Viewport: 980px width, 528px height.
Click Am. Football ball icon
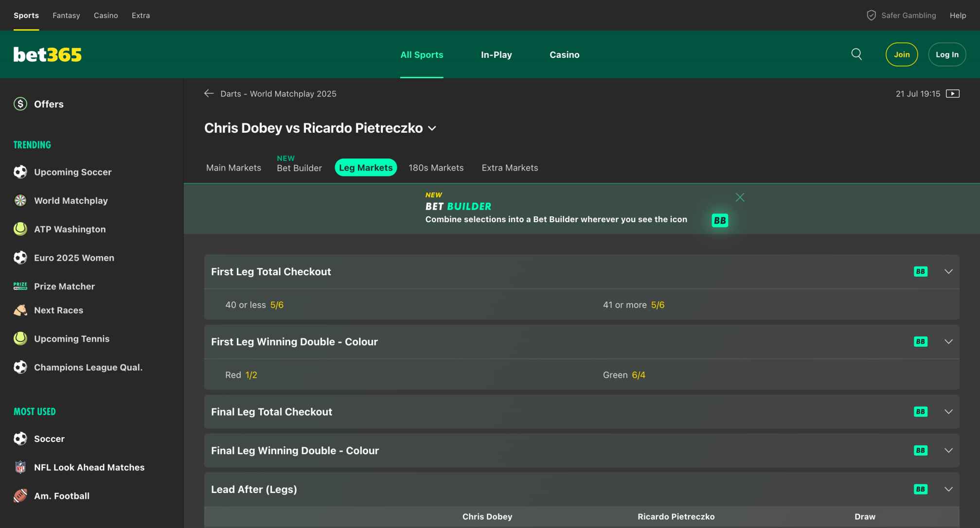20,496
